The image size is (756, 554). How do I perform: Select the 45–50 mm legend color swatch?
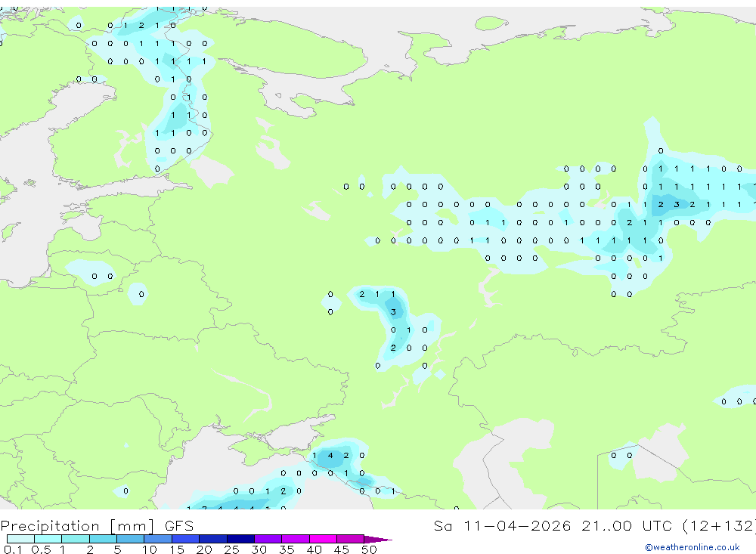[351, 539]
